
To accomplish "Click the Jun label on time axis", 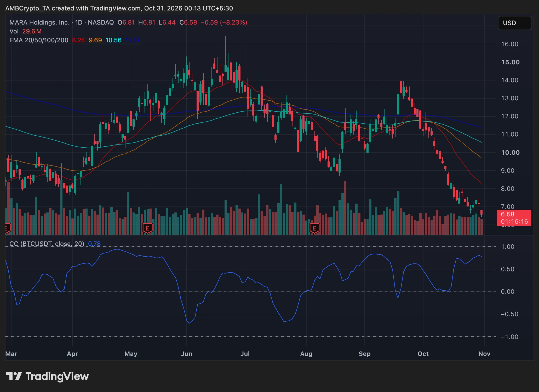I will point(187,354).
